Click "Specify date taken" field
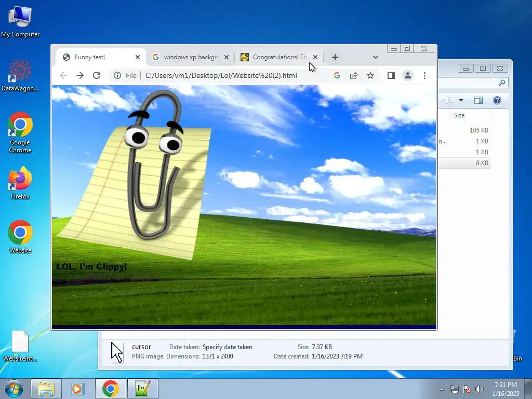Viewport: 532px width, 399px height. coord(228,347)
